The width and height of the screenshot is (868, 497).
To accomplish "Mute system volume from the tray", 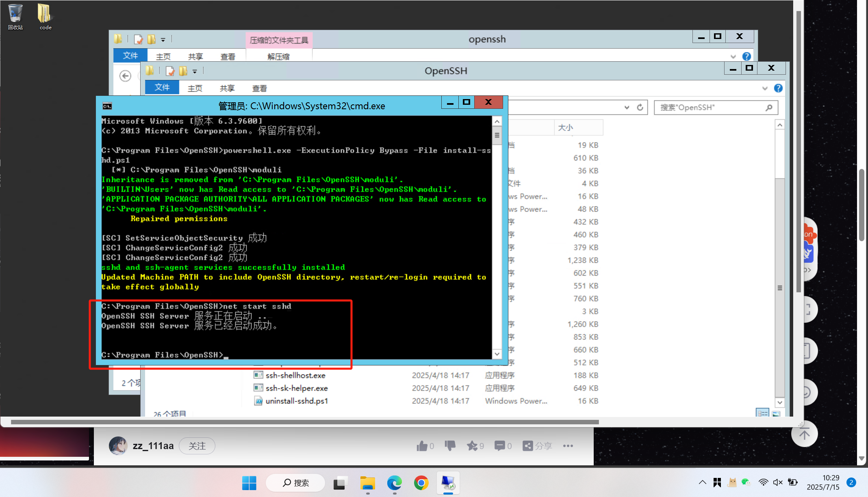I will (778, 482).
